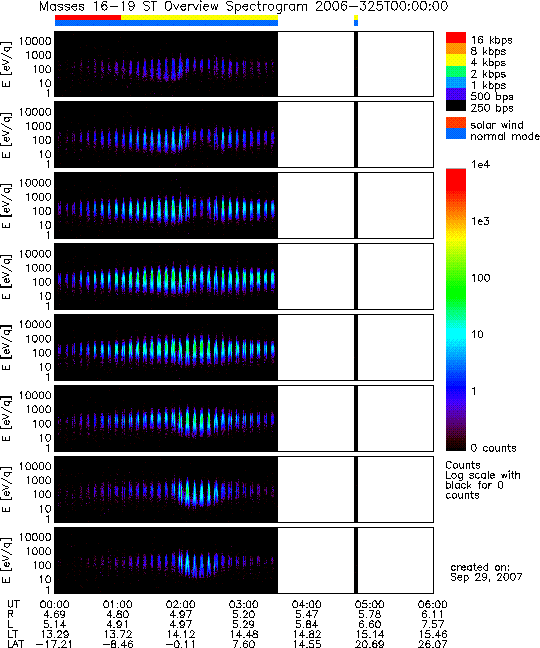
Task: Click the yellow telemetry-rate bar segment at top
Action: 200,18
